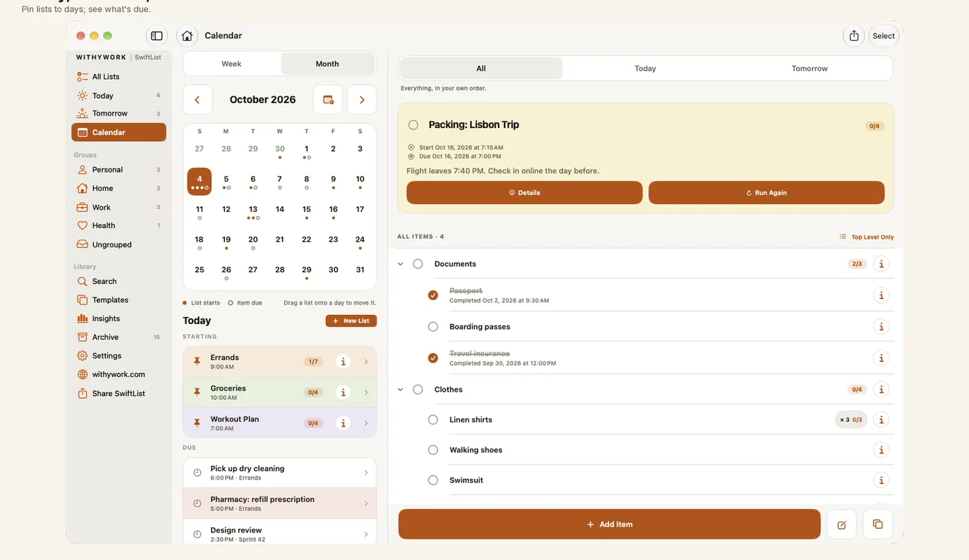Viewport: 969px width, 560px height.
Task: Click the pin icon on Groceries
Action: [197, 392]
